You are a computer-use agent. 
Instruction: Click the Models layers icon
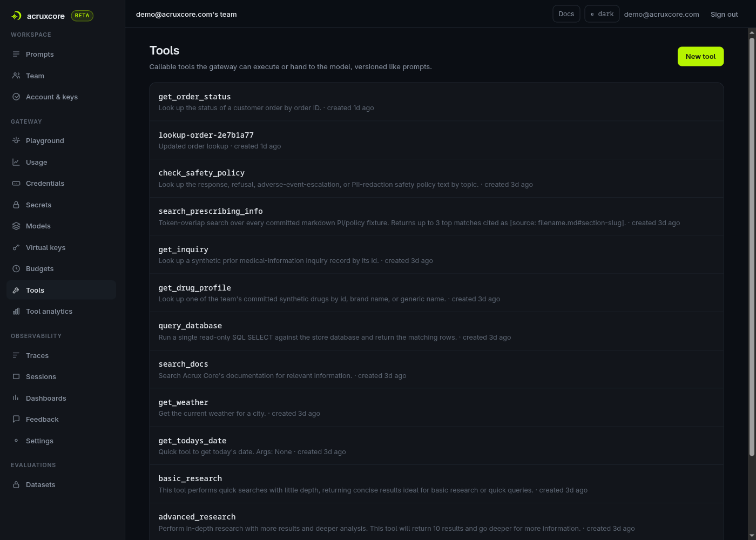tap(16, 226)
